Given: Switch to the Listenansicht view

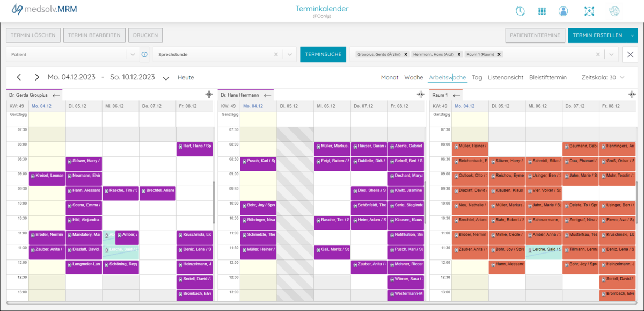Looking at the screenshot, I should coord(505,77).
